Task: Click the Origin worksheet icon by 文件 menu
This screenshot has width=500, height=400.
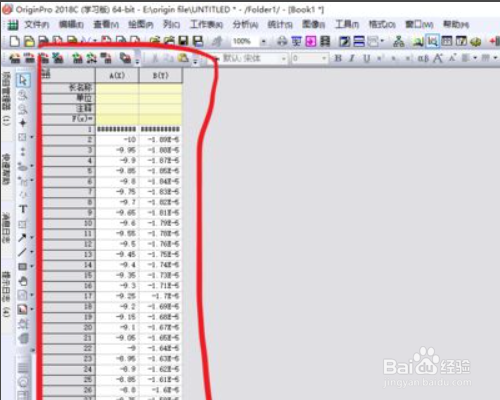Action: [x=13, y=24]
